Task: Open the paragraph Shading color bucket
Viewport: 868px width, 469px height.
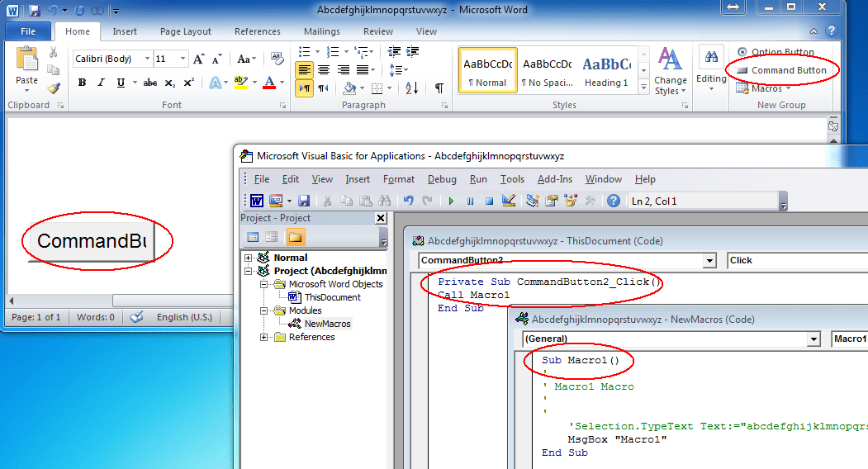Action: coord(349,88)
